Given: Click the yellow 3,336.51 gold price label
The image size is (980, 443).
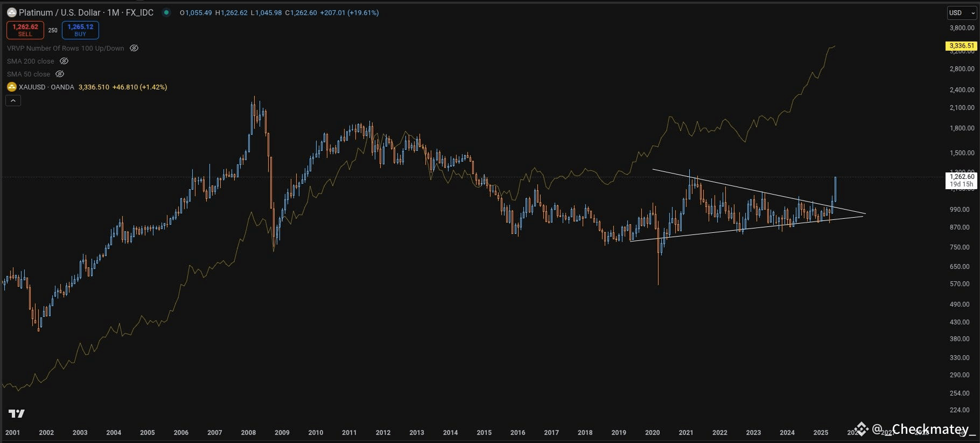Looking at the screenshot, I should click(x=961, y=46).
